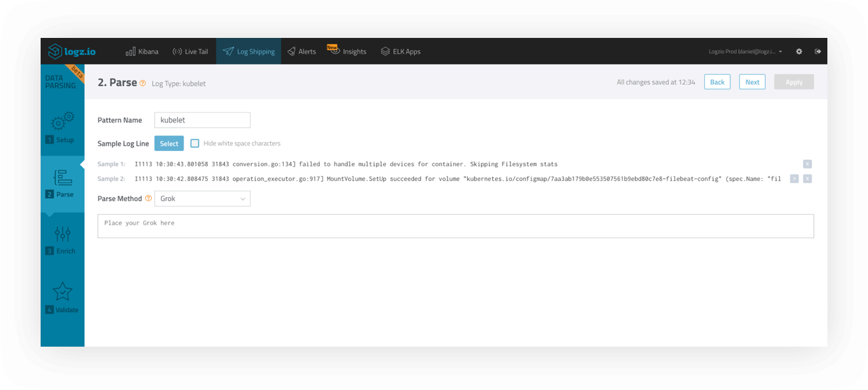Click 'All changes saved at 12:34' status
The width and height of the screenshot is (868, 390).
click(x=656, y=83)
